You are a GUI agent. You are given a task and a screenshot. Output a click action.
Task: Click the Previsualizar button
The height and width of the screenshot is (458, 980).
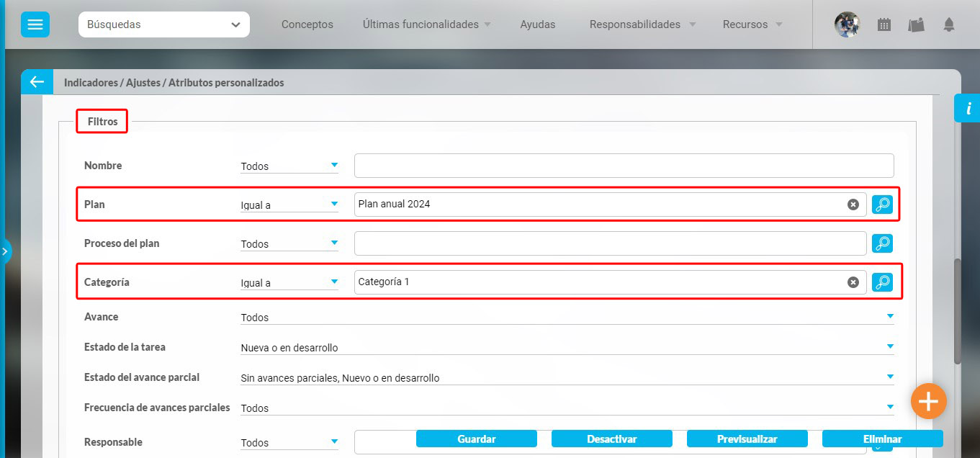coord(747,439)
